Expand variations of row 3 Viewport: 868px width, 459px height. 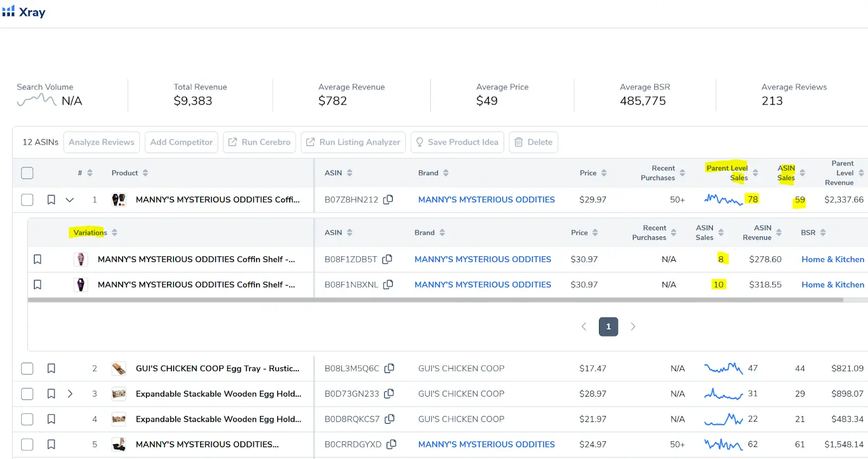coord(70,393)
